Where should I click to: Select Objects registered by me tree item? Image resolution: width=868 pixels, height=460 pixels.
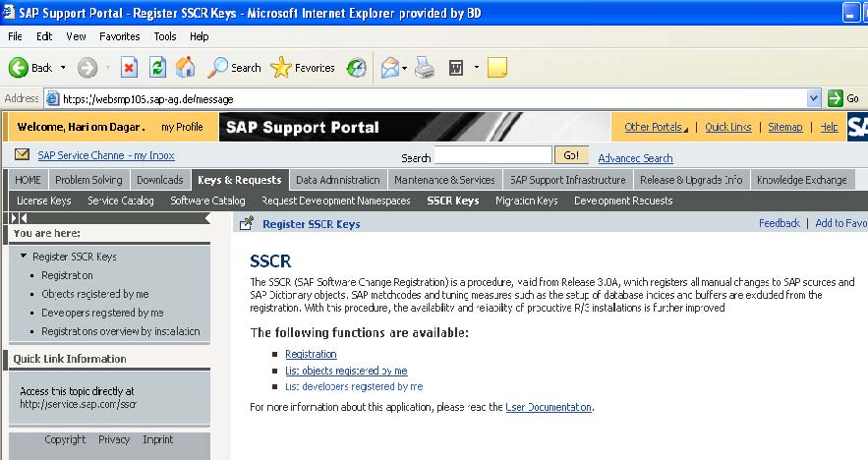pyautogui.click(x=95, y=294)
